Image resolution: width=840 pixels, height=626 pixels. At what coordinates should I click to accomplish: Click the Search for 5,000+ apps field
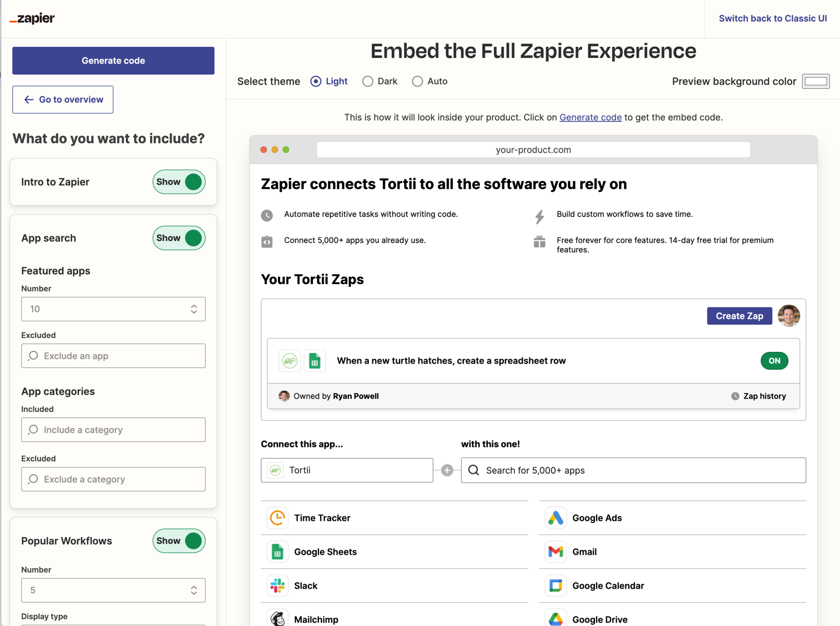coord(633,470)
